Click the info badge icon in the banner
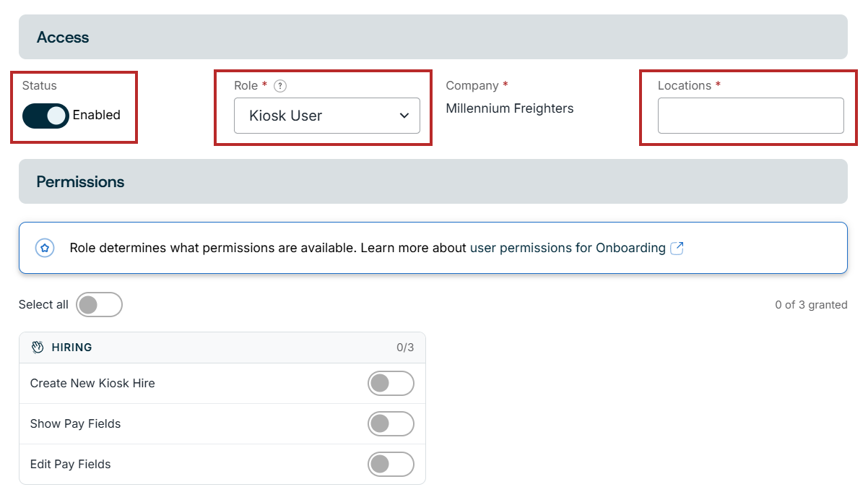The height and width of the screenshot is (500, 868). click(x=45, y=248)
